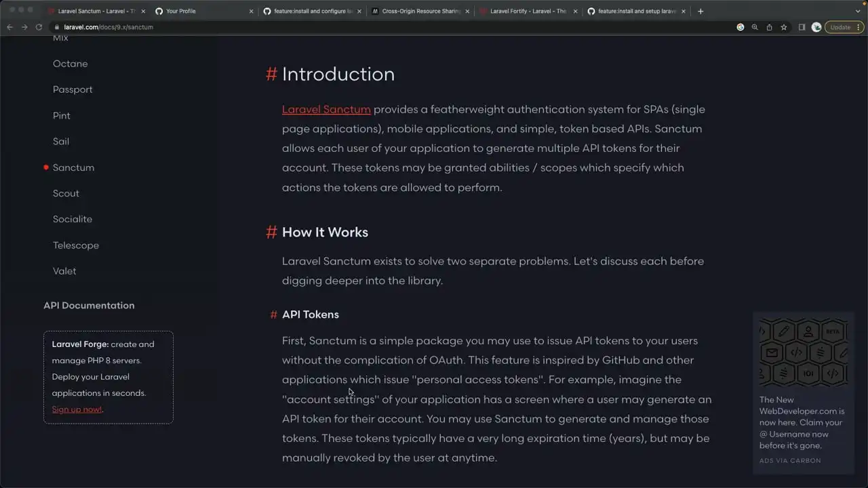Click the How It Works heading text
Screen dimensions: 868x488
pos(325,232)
